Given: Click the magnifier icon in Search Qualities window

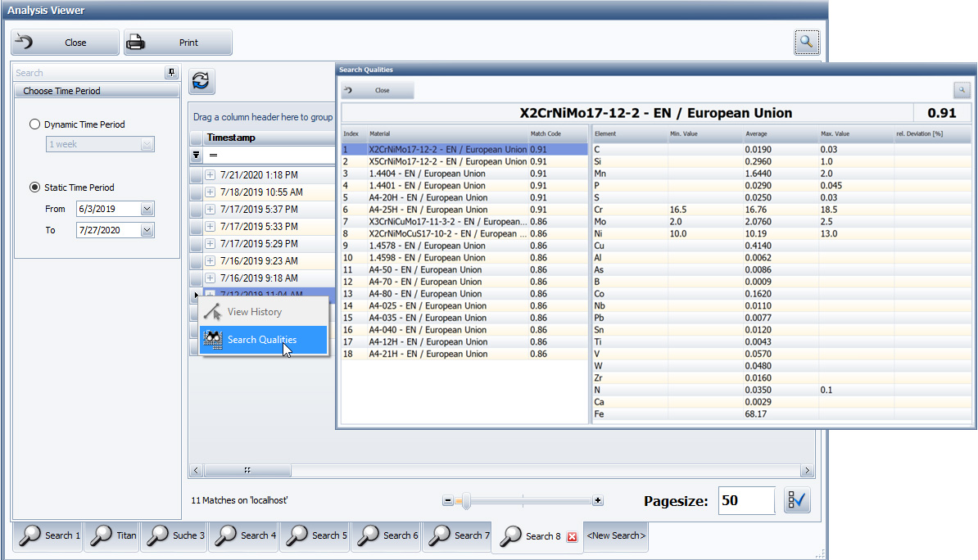Looking at the screenshot, I should point(962,90).
